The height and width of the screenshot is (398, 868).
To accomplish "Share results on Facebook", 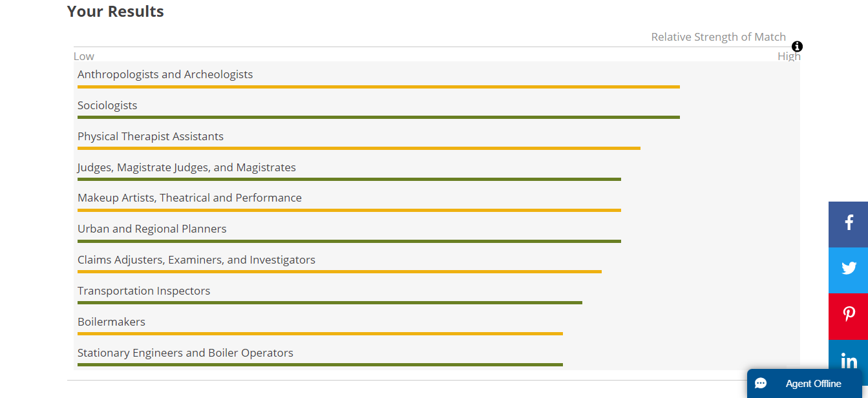I will 849,224.
